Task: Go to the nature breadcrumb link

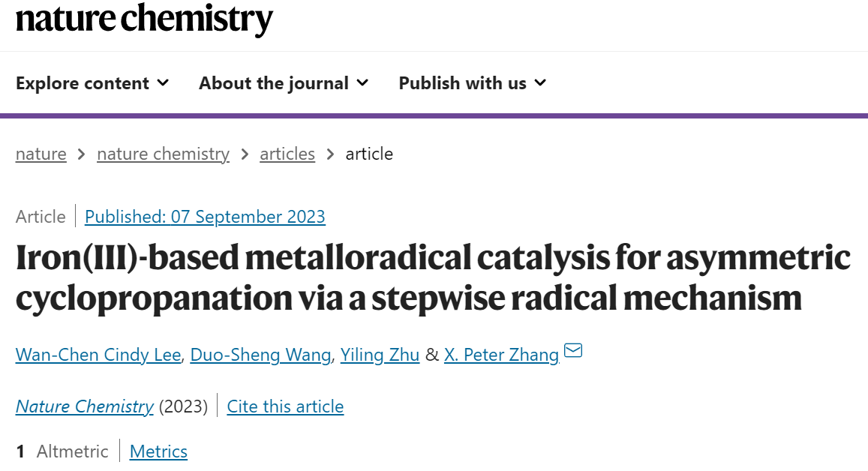Action: point(41,154)
